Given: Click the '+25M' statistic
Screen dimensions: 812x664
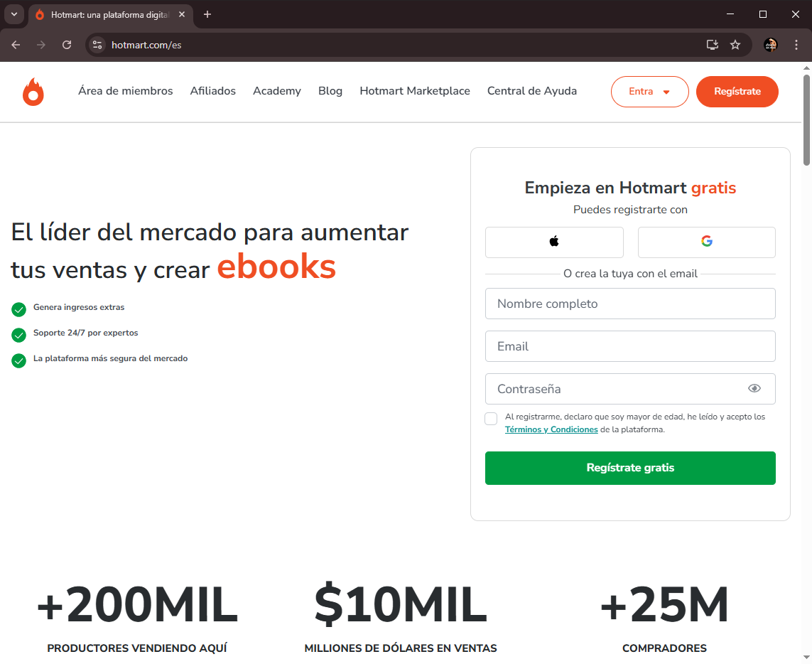Looking at the screenshot, I should pos(664,604).
